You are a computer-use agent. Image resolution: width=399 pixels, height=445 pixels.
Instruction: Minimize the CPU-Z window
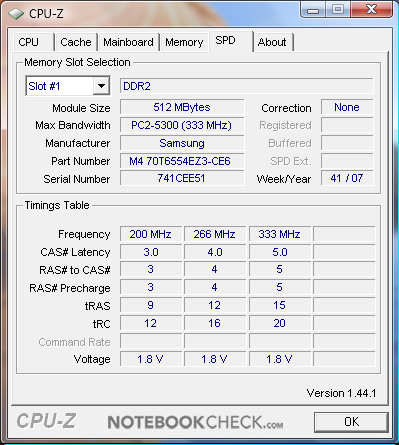(x=313, y=9)
